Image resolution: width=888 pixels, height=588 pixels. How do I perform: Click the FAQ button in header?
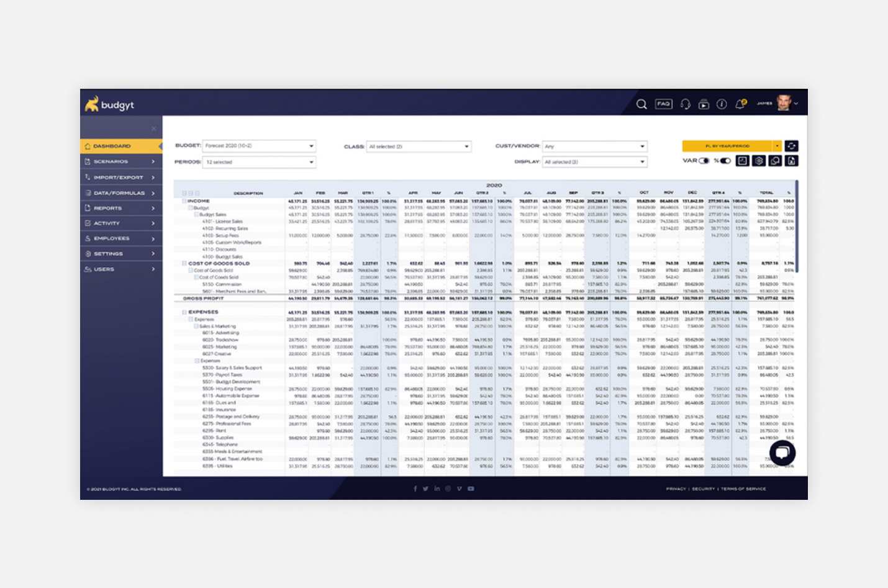[x=664, y=104]
